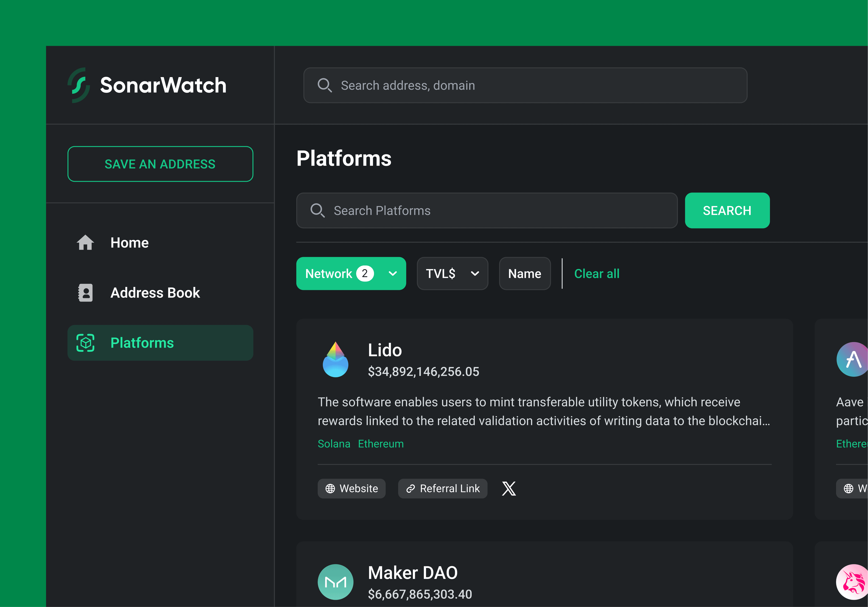Click Maker DAO's TVL value $6,667,865,303.40

420,594
